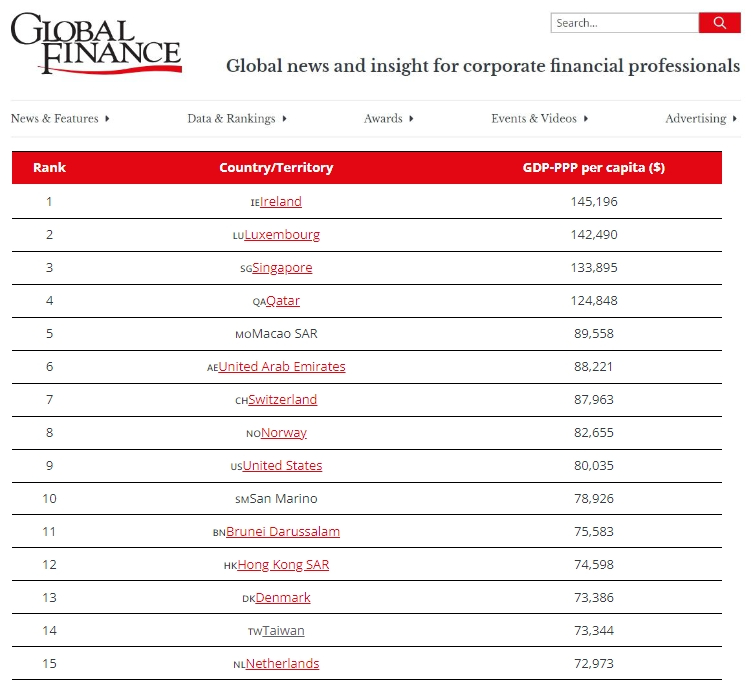Expand the News & Features menu arrow

point(107,119)
